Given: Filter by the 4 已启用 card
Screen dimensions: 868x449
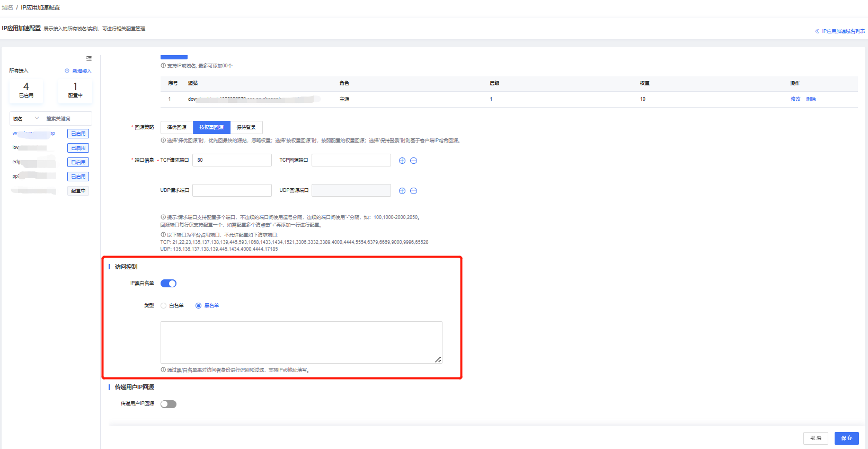Looking at the screenshot, I should 26,90.
